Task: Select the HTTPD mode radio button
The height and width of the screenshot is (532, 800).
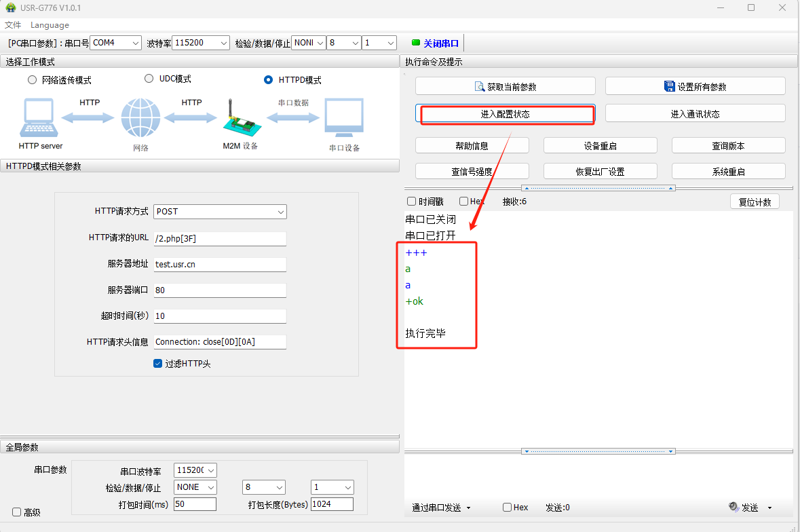Action: tap(269, 80)
